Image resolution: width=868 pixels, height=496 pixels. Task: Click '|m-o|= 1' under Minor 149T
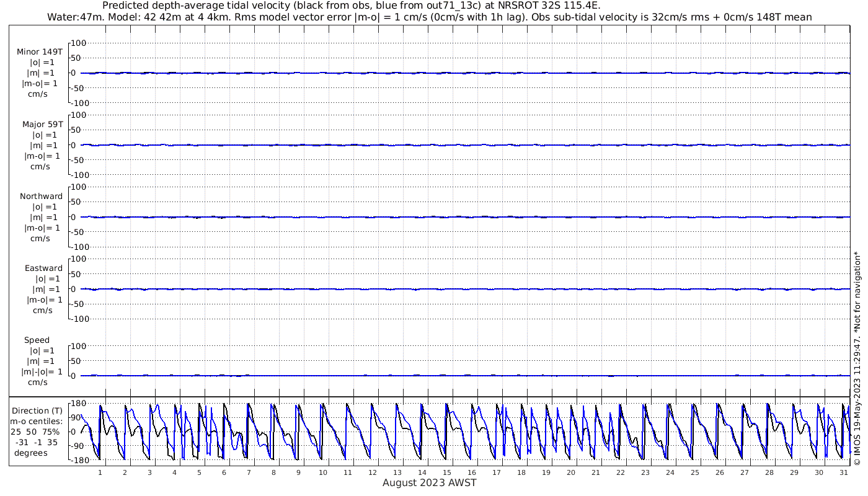point(40,84)
